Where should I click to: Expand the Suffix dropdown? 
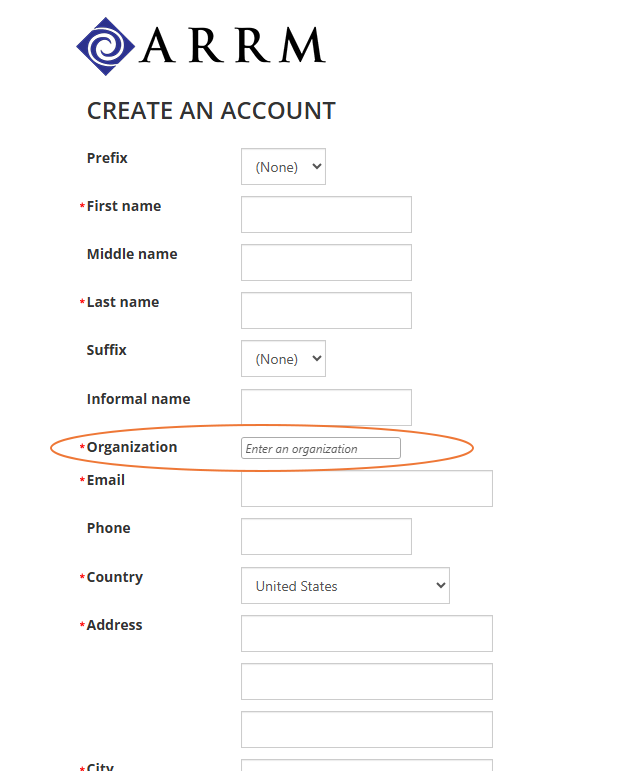pyautogui.click(x=283, y=359)
